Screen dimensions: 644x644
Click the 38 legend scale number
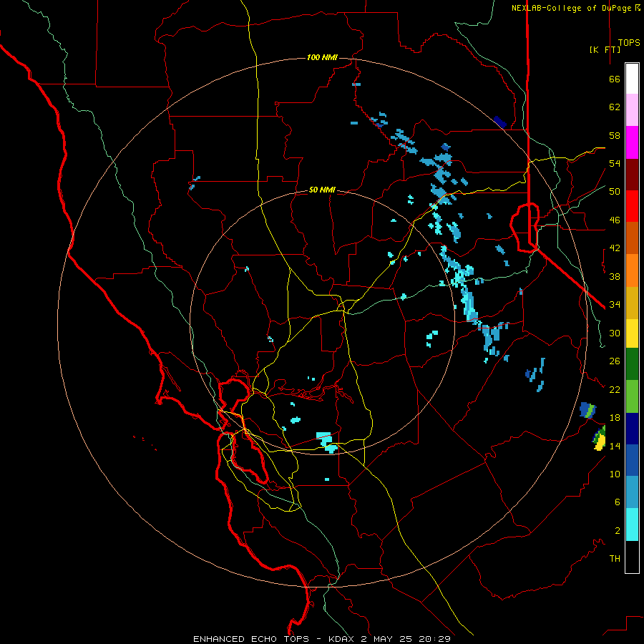[615, 276]
